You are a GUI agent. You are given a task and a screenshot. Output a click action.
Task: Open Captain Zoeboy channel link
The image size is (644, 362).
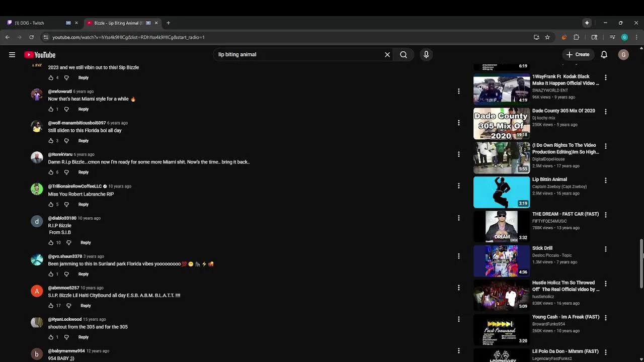coord(559,187)
